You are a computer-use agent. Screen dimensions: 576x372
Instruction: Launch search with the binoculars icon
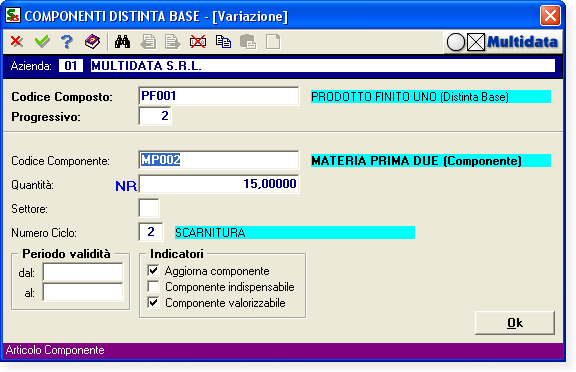click(x=122, y=41)
